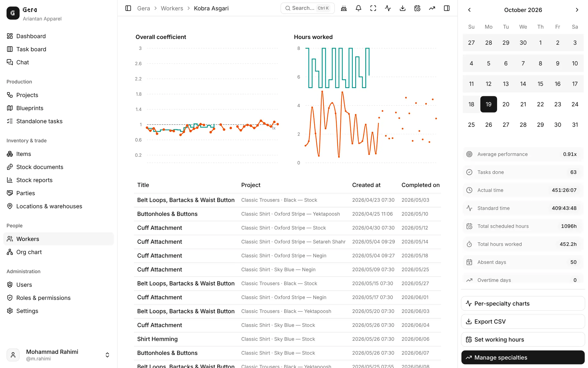Open Dashboard from sidebar
This screenshot has width=588, height=368.
tap(59, 36)
